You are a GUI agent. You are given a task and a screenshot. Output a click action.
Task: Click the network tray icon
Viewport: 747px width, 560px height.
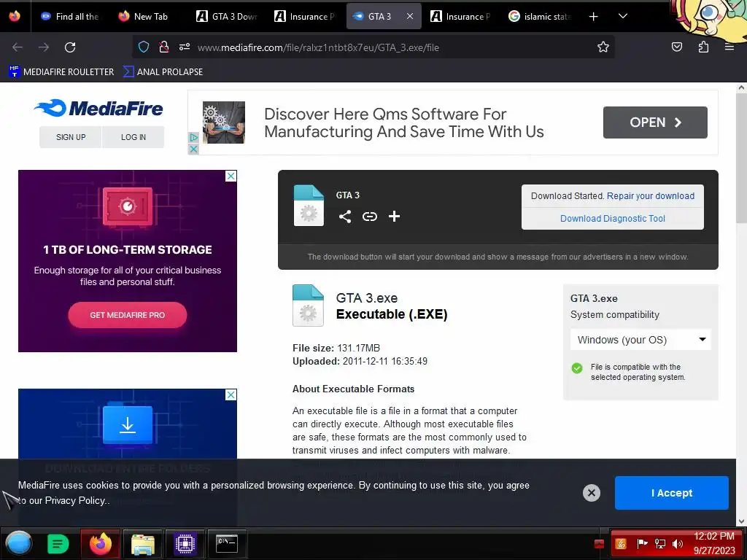coord(659,544)
